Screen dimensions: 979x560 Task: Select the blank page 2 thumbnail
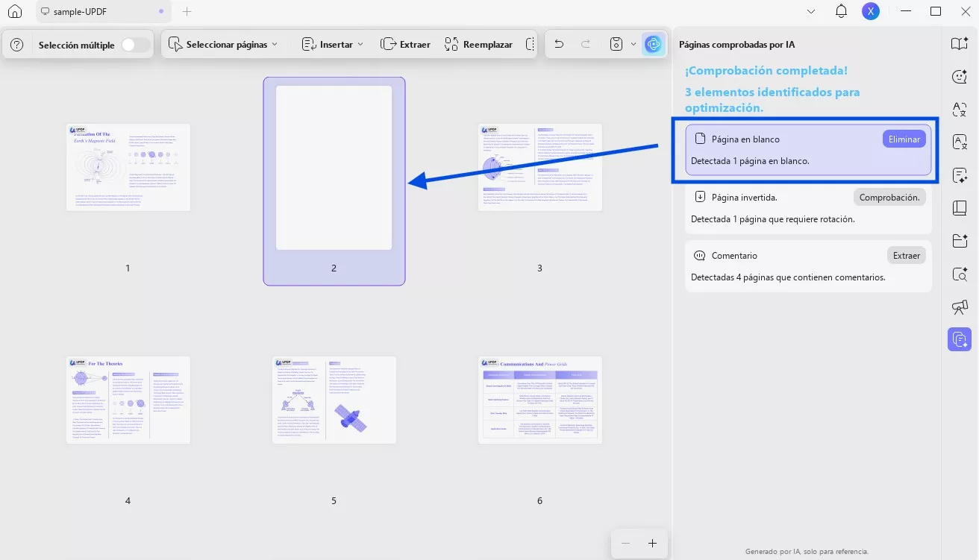(334, 168)
